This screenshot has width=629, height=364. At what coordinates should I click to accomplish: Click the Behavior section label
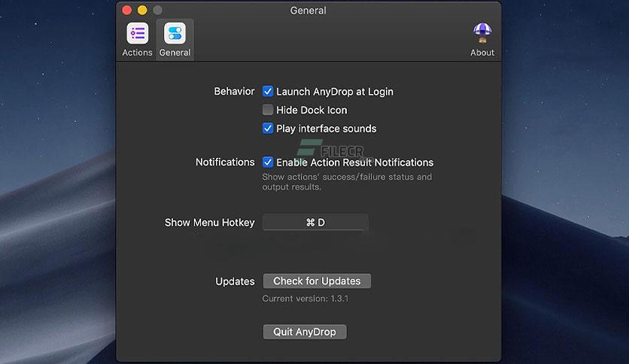click(234, 92)
